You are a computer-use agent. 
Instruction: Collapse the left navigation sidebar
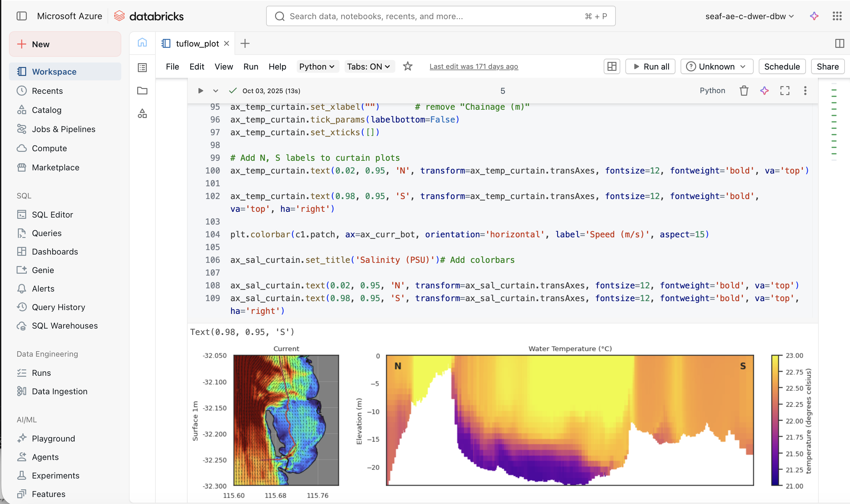22,16
